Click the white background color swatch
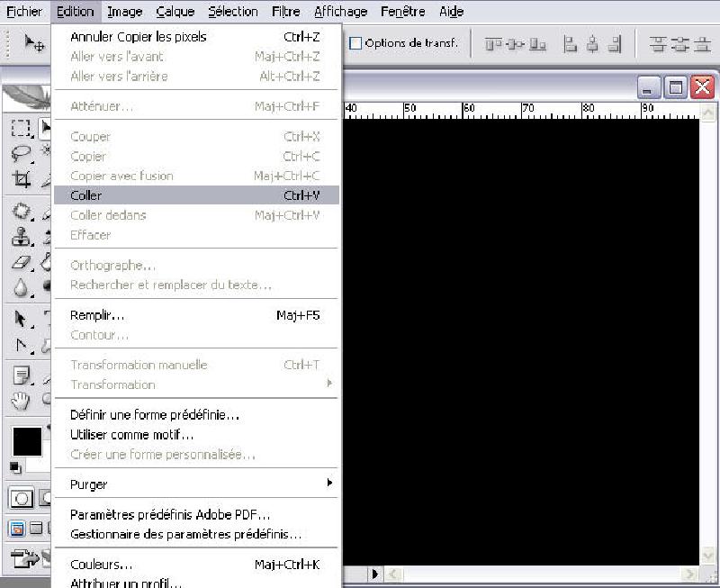This screenshot has width=720, height=588. click(x=39, y=464)
